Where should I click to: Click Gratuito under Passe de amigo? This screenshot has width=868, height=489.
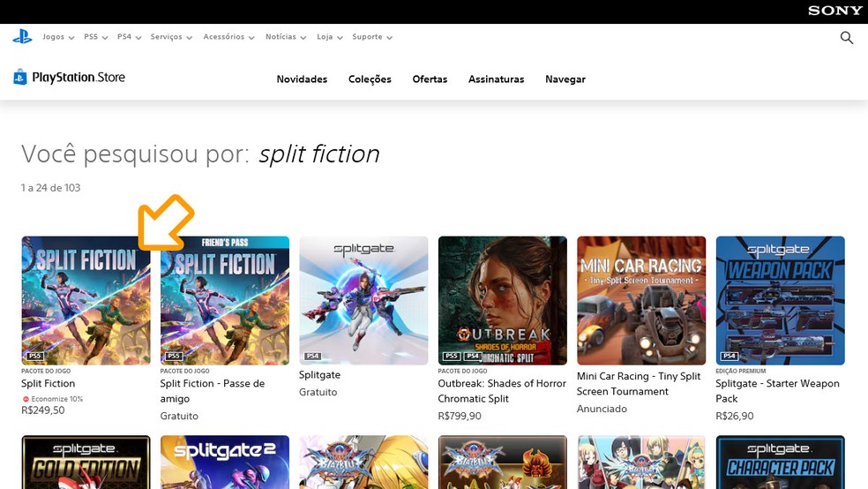[x=179, y=416]
